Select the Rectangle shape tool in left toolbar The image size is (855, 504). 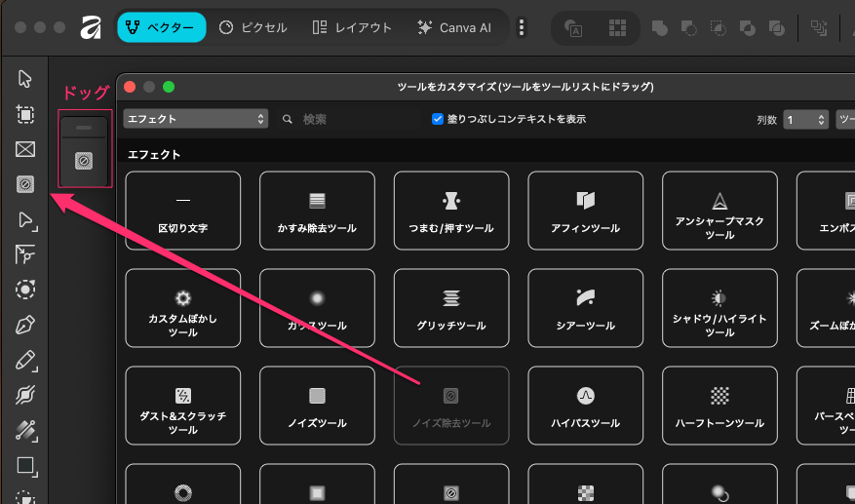[x=25, y=466]
